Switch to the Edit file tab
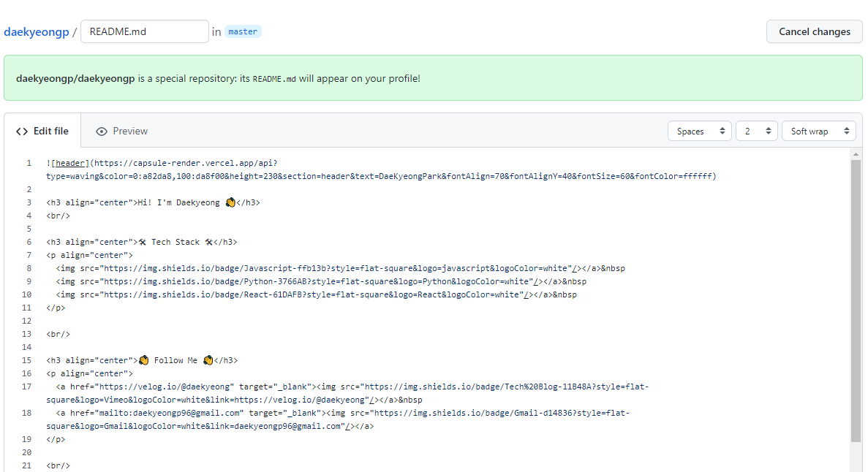The width and height of the screenshot is (868, 472). (x=42, y=132)
